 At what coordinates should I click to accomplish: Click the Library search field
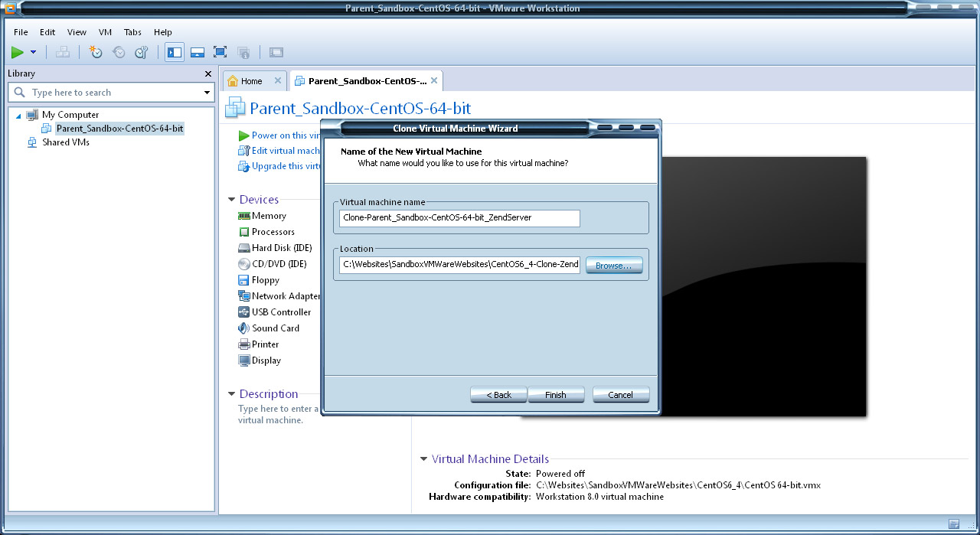click(111, 93)
